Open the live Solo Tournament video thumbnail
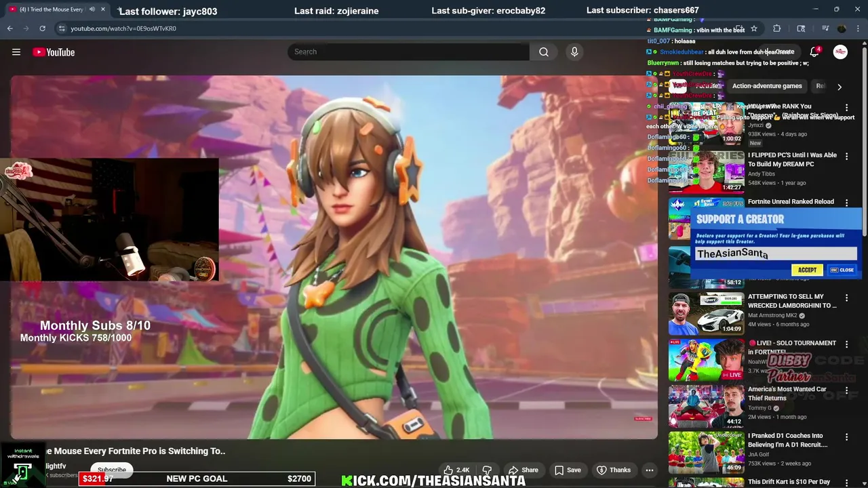The image size is (868, 488). tap(707, 360)
